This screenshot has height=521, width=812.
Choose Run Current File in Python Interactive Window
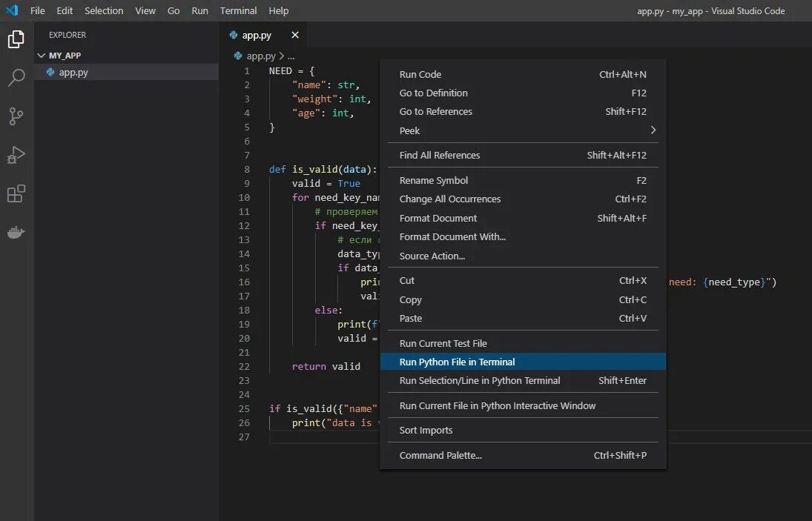523,405
